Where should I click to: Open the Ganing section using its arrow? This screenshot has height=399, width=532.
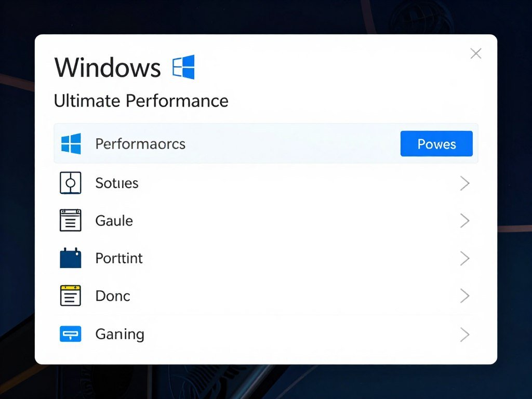pyautogui.click(x=465, y=334)
